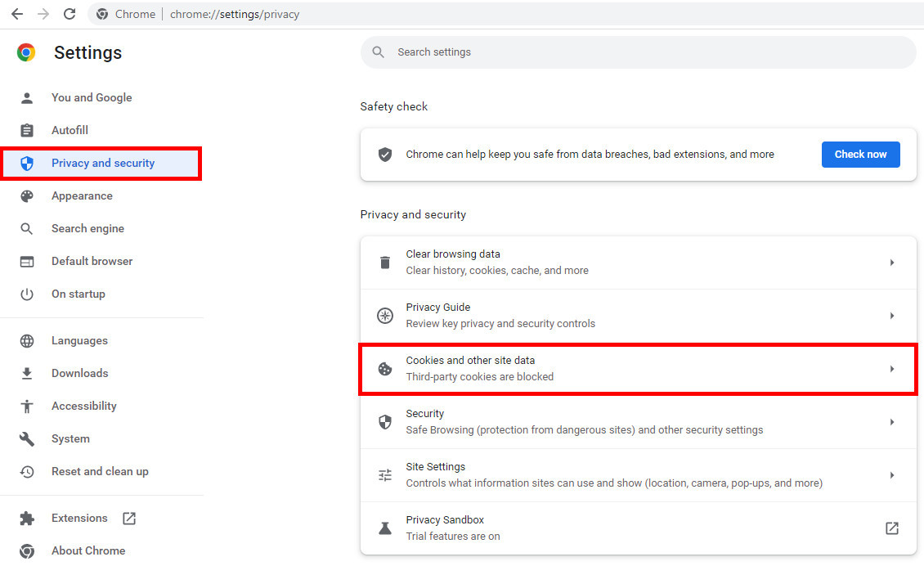
Task: Click the puzzle piece icon for Extensions
Action: (26, 519)
